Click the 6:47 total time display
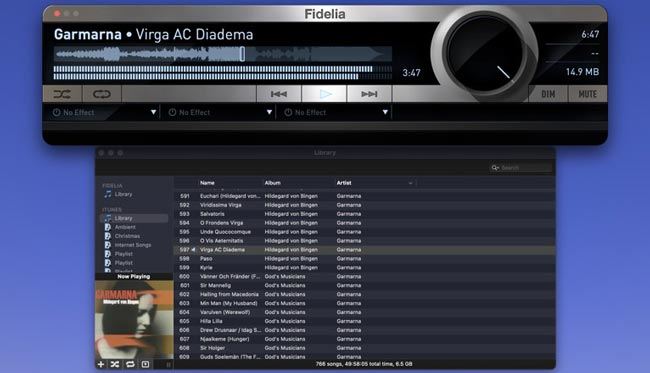 coord(590,34)
